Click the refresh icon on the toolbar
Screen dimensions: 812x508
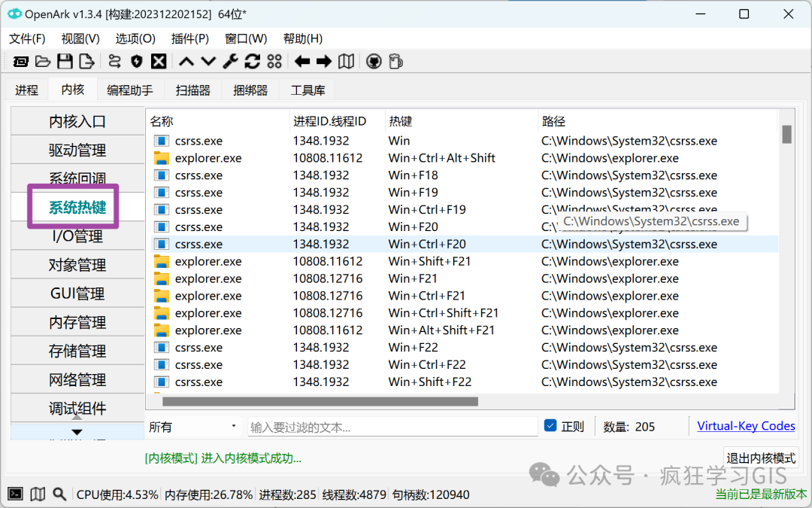pyautogui.click(x=251, y=61)
